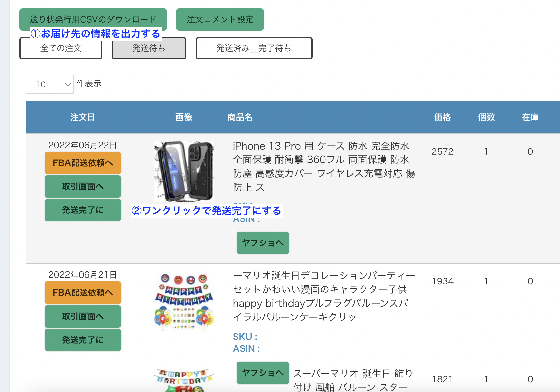The image size is (560, 392).
Task: Click date 2022年06月22日
Action: (x=83, y=145)
